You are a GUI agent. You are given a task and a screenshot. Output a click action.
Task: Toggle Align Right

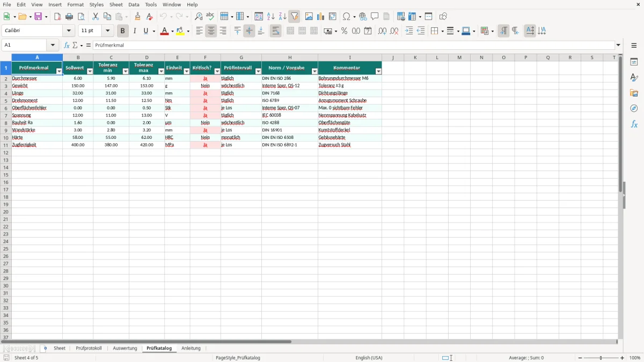tap(223, 31)
